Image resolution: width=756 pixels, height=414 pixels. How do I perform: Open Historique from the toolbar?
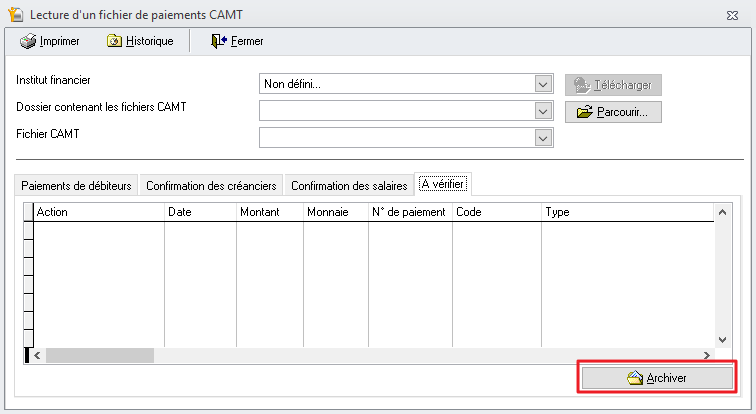(140, 41)
